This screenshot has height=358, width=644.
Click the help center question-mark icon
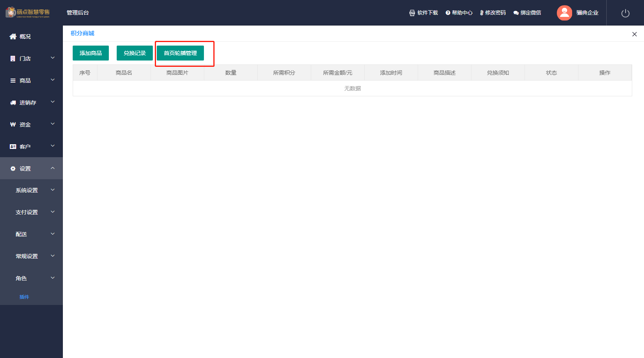[448, 13]
